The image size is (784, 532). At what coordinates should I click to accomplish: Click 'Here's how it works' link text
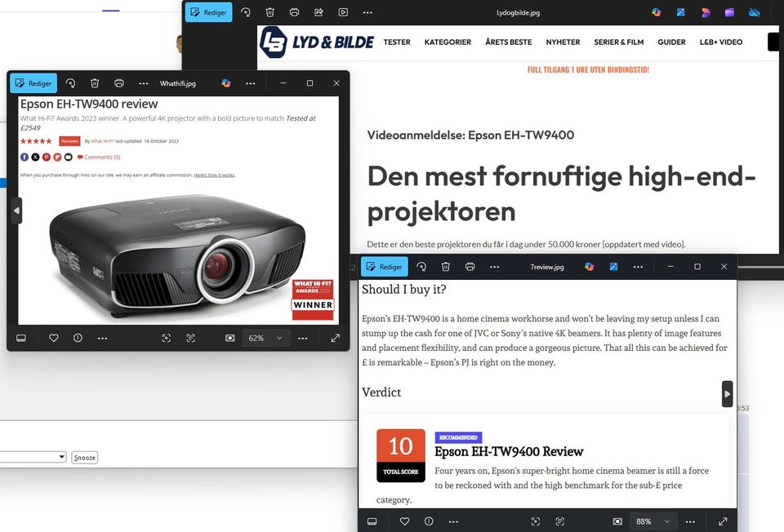click(214, 175)
